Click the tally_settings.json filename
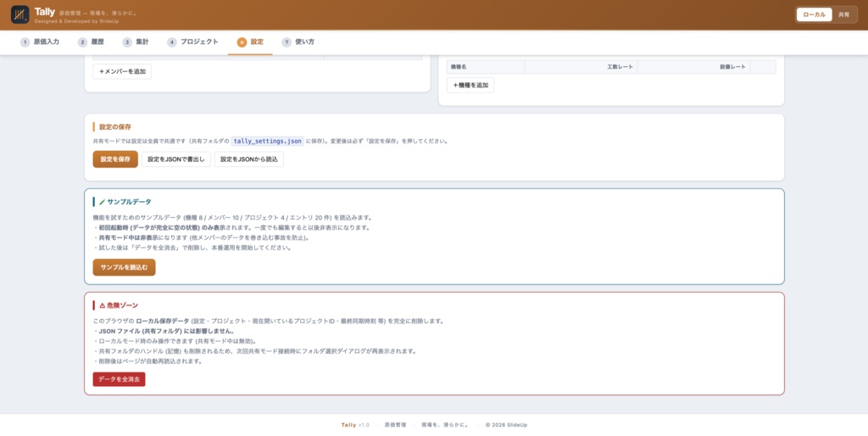 267,142
